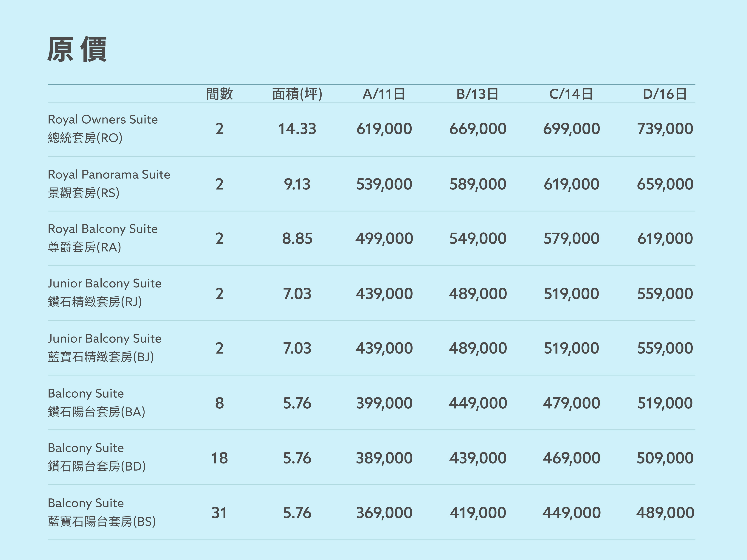The height and width of the screenshot is (560, 747).
Task: Click the 鑽石精緻套房(RJ) label
Action: coord(95,302)
